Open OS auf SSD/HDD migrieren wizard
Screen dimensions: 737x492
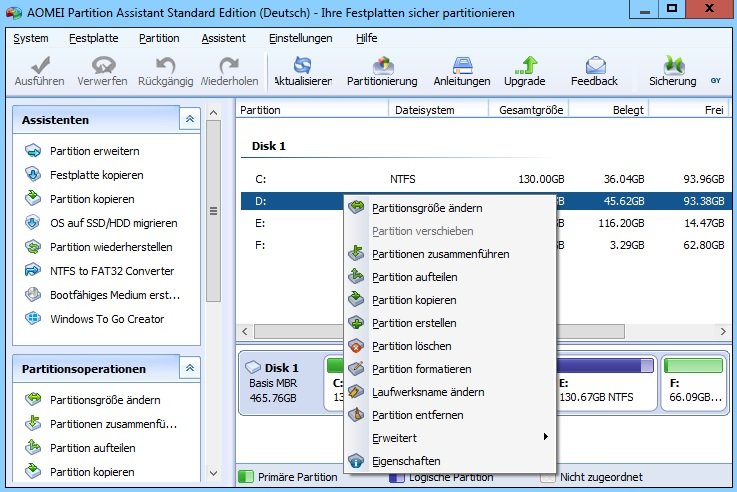click(113, 223)
